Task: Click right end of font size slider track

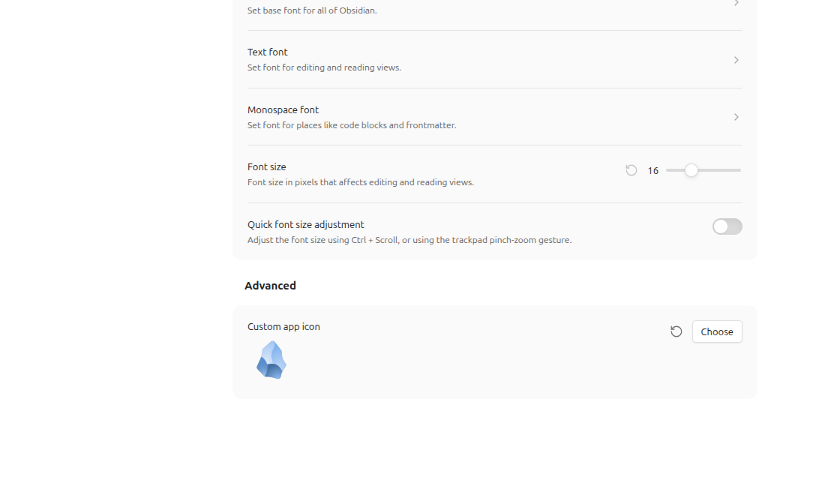Action: click(739, 170)
